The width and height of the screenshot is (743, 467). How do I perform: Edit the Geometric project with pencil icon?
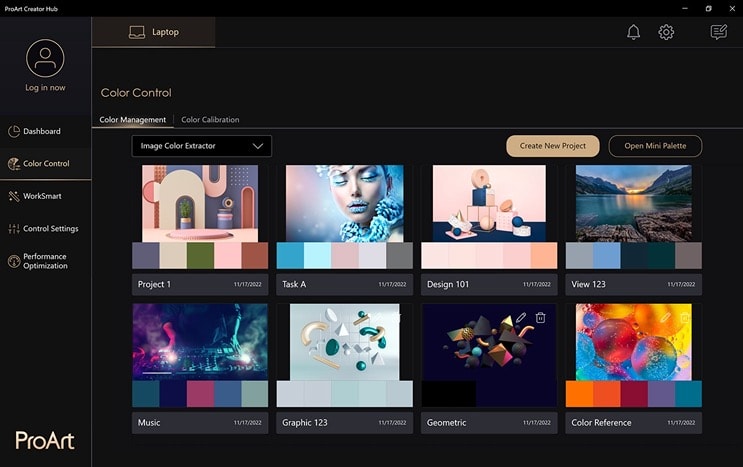[521, 317]
